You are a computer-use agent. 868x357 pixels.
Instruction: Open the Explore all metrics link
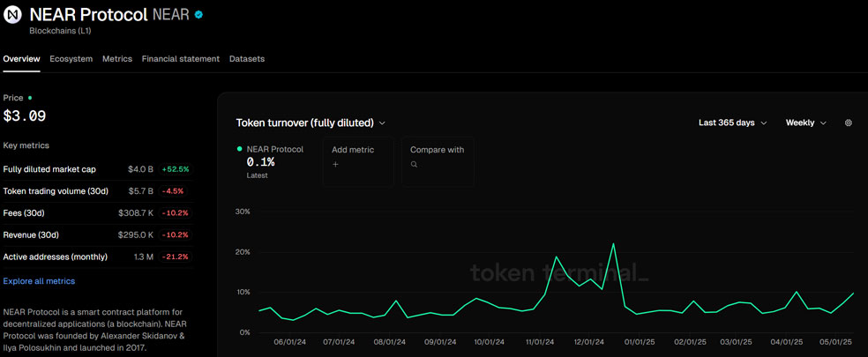(39, 281)
